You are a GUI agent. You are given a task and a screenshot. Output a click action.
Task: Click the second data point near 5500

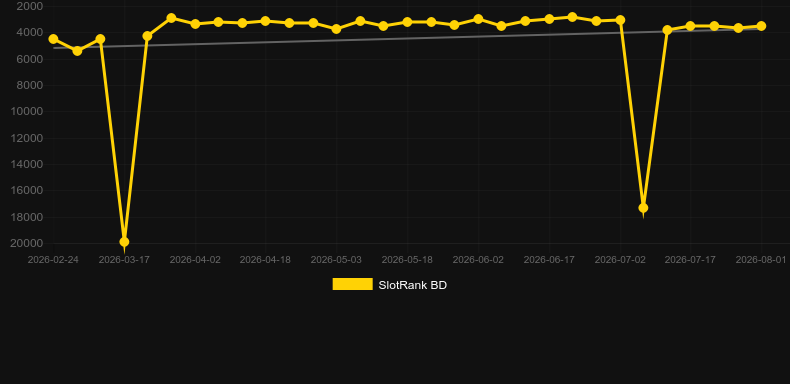coord(77,51)
